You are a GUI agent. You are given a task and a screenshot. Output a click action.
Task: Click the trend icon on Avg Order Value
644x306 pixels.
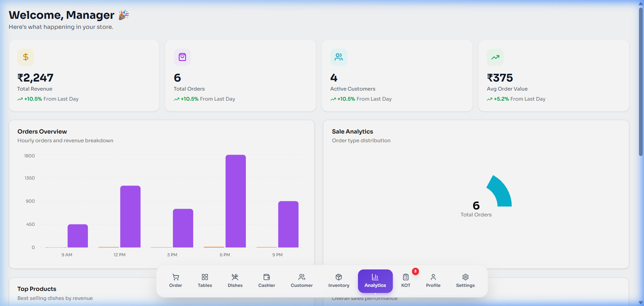[x=495, y=57]
